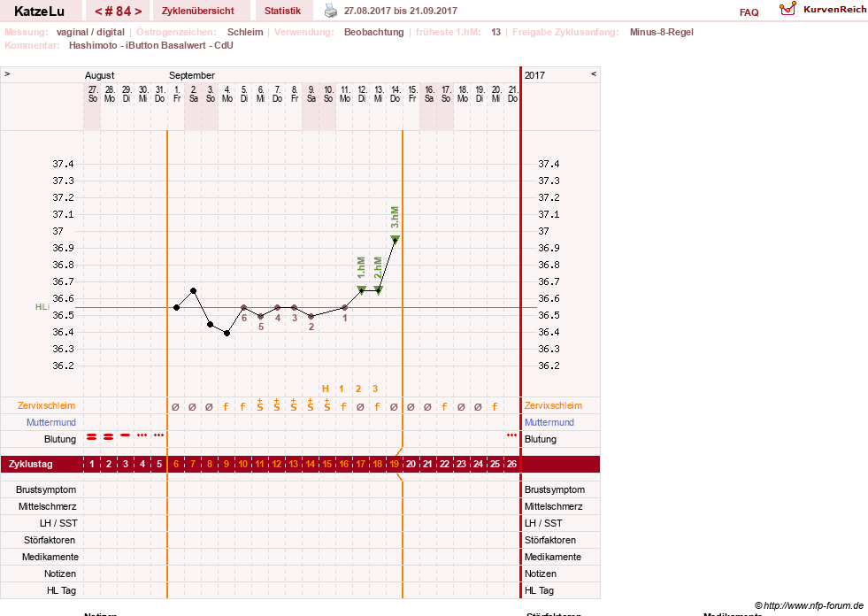Click the left Notizen row label

pos(60,574)
